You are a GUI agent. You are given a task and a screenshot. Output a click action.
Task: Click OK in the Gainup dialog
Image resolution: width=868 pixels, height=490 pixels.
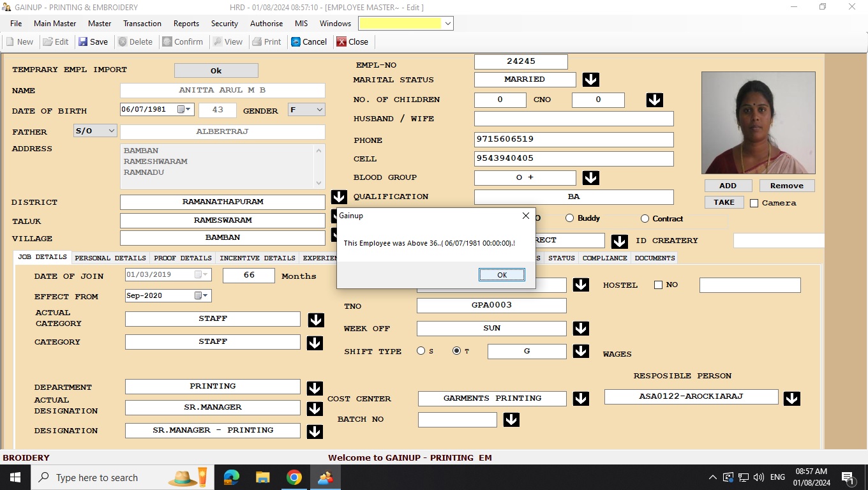502,275
